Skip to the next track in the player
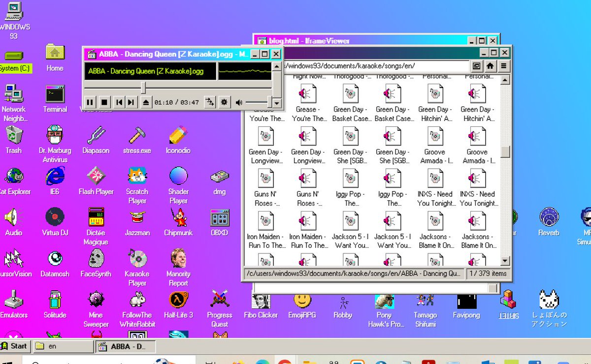The height and width of the screenshot is (364, 591). point(131,102)
